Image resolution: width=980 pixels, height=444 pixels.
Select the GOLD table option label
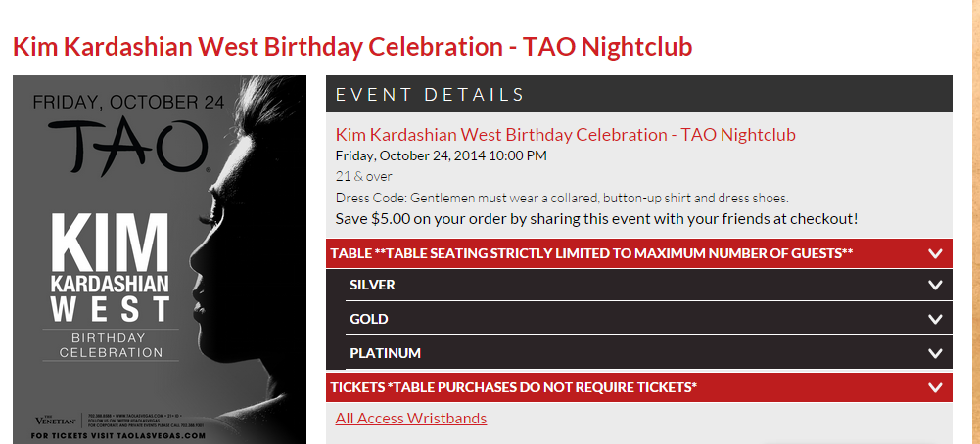[369, 319]
